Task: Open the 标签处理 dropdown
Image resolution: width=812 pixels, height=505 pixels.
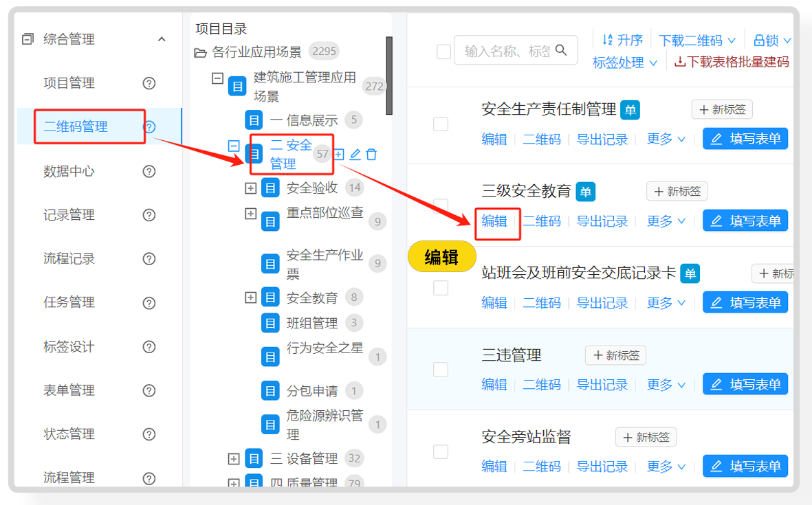Action: tap(625, 63)
